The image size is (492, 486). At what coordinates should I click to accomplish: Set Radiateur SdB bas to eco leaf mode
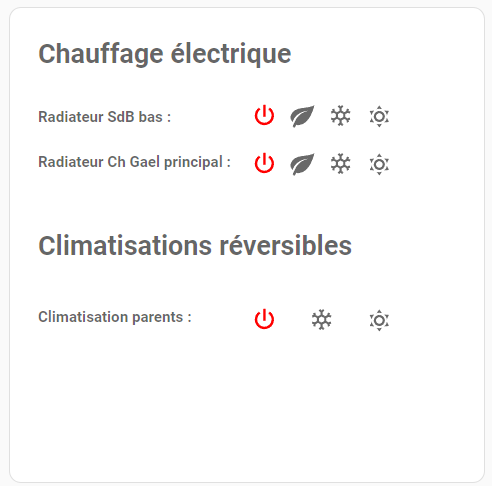coord(302,116)
